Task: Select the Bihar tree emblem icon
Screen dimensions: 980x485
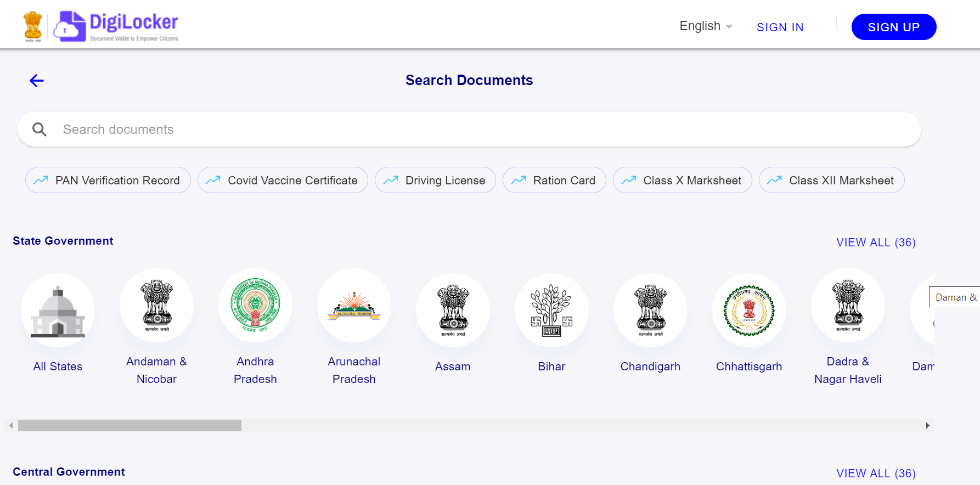Action: click(x=551, y=311)
